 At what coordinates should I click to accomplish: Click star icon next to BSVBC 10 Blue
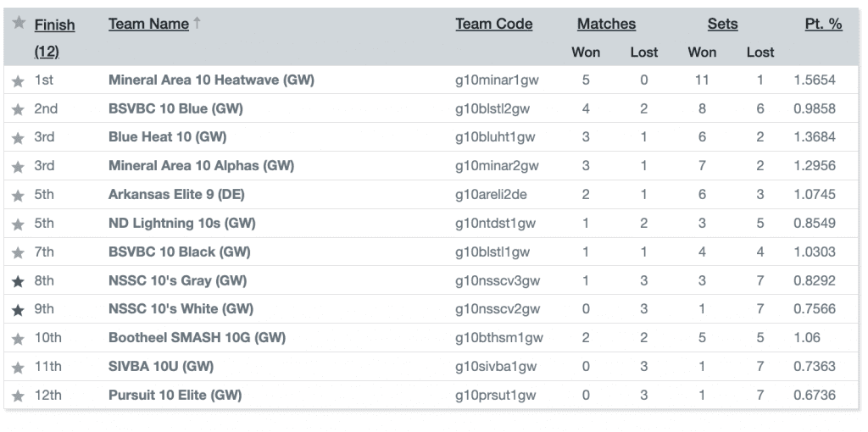click(19, 109)
